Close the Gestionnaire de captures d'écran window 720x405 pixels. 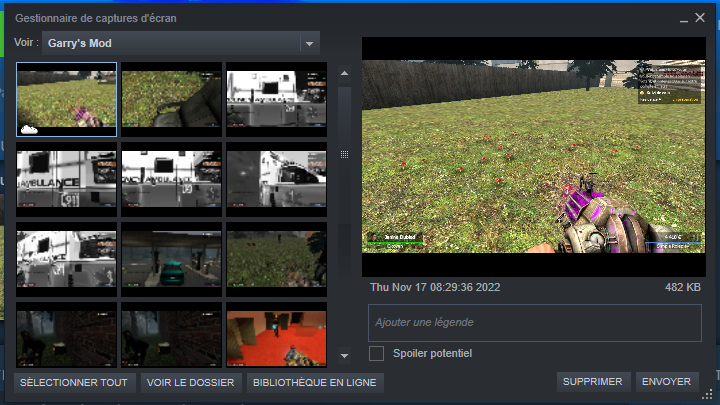click(700, 17)
